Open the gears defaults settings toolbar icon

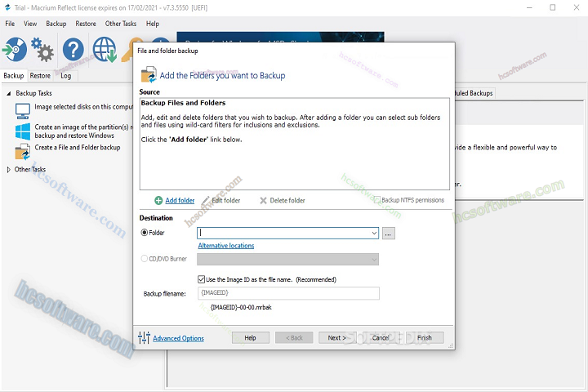click(42, 49)
